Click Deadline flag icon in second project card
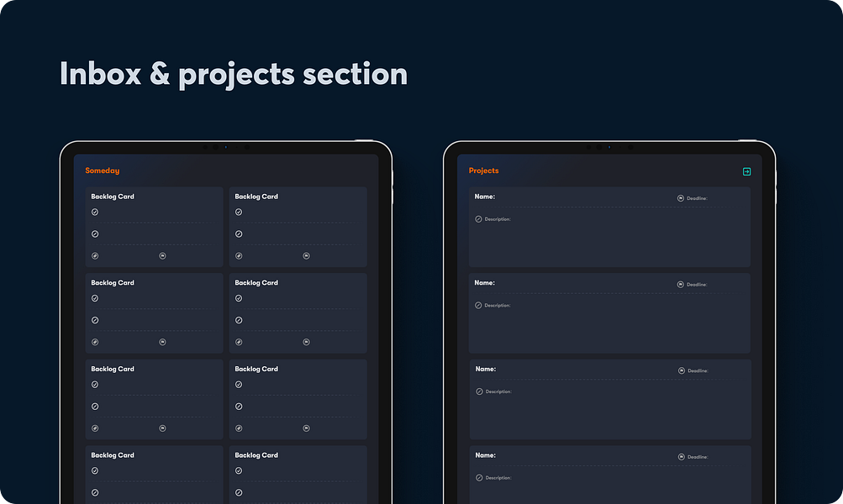The height and width of the screenshot is (504, 843). [x=681, y=284]
